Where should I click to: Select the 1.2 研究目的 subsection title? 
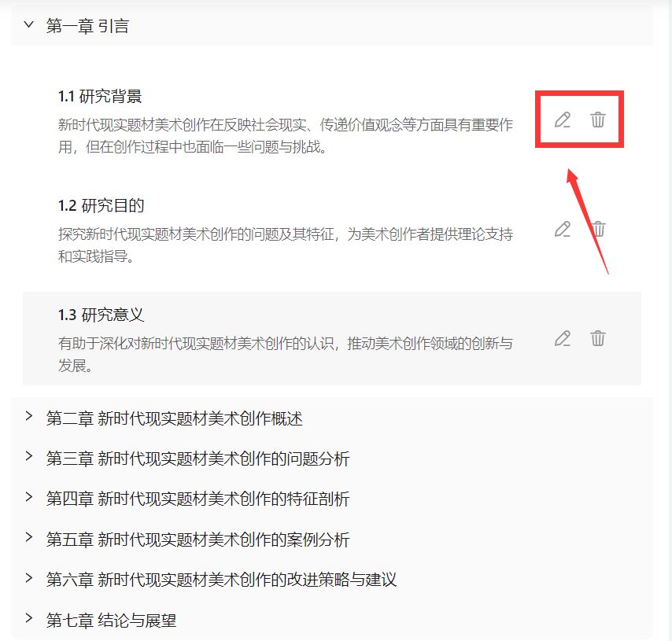pos(102,205)
